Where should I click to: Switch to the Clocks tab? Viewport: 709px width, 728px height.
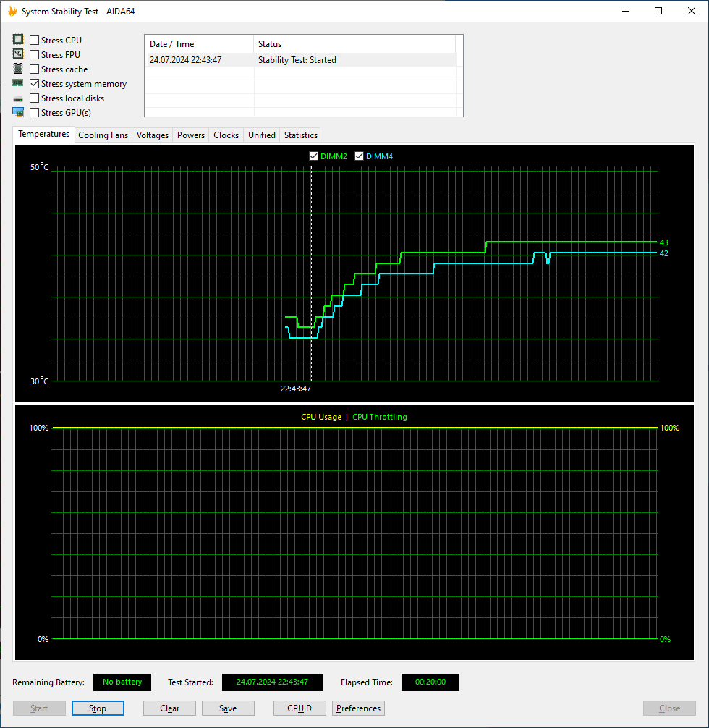tap(226, 135)
